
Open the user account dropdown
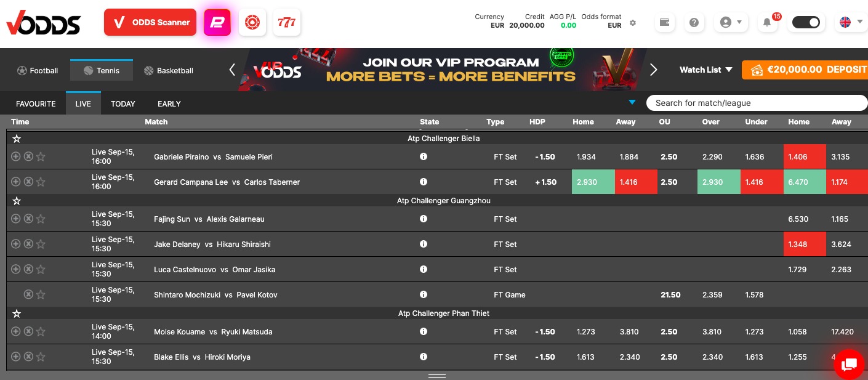tap(731, 22)
